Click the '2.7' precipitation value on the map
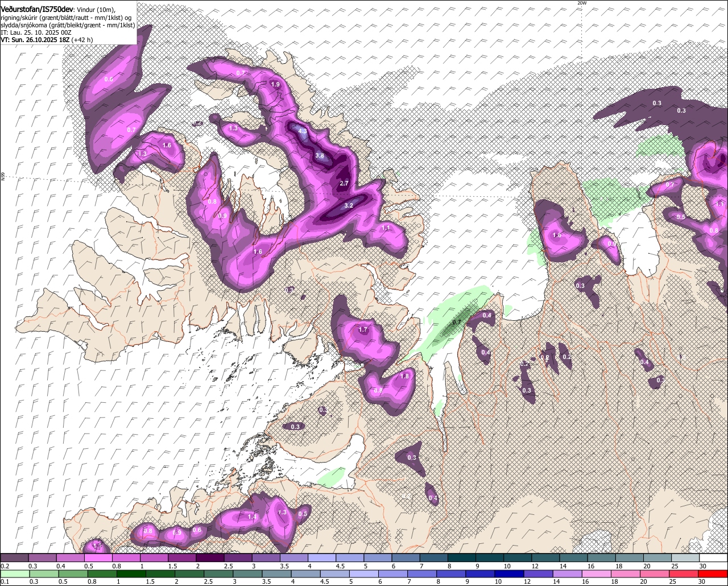This screenshot has height=586, width=728. tap(344, 183)
